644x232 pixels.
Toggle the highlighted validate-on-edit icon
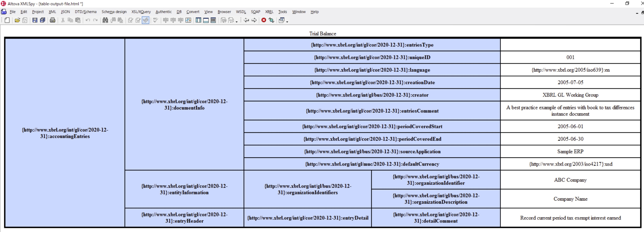[146, 20]
